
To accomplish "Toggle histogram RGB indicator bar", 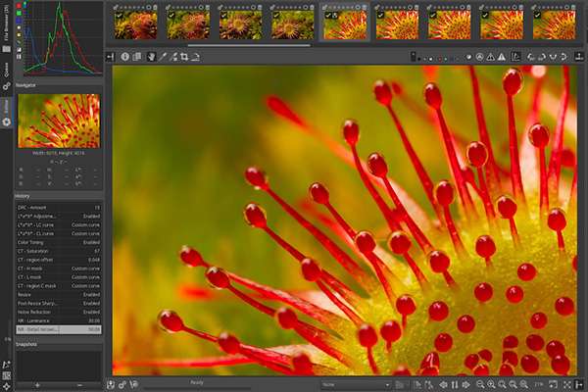I will tap(19, 57).
